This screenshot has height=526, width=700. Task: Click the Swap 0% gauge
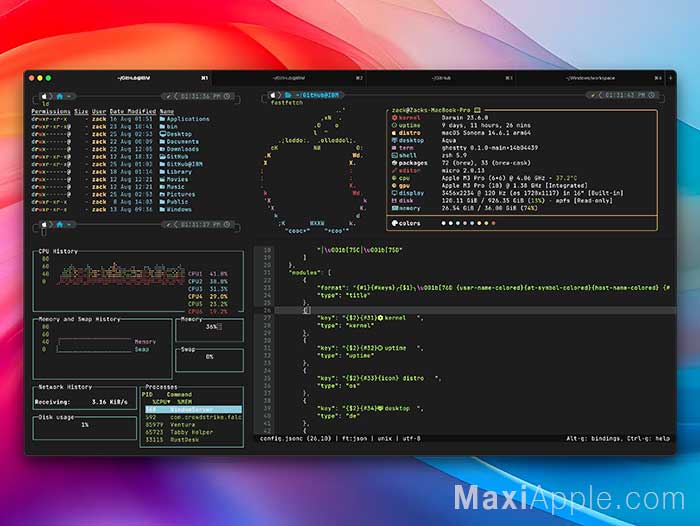tap(210, 359)
